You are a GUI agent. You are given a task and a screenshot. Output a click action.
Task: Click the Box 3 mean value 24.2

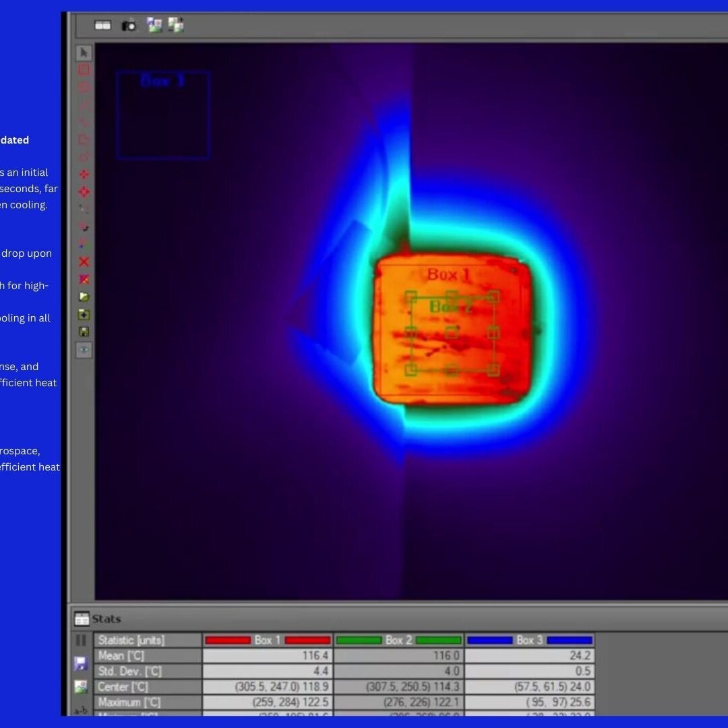tap(530, 656)
